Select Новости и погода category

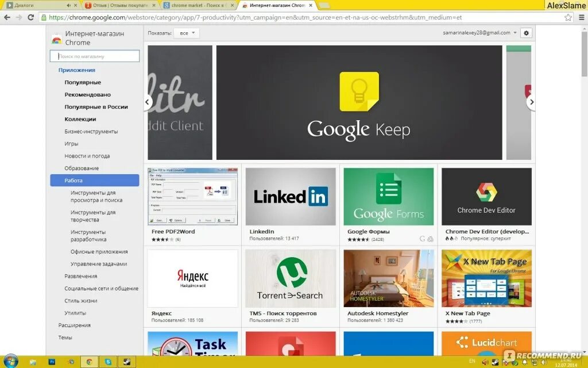(87, 156)
